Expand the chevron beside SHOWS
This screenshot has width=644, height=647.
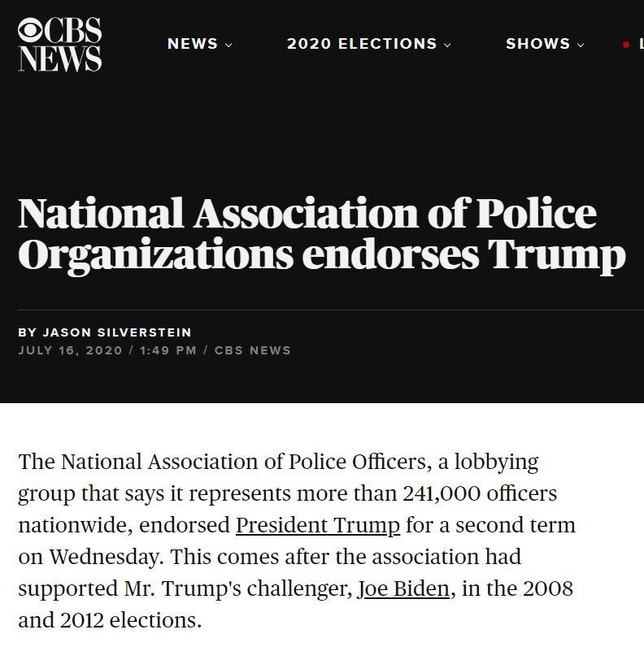[581, 45]
